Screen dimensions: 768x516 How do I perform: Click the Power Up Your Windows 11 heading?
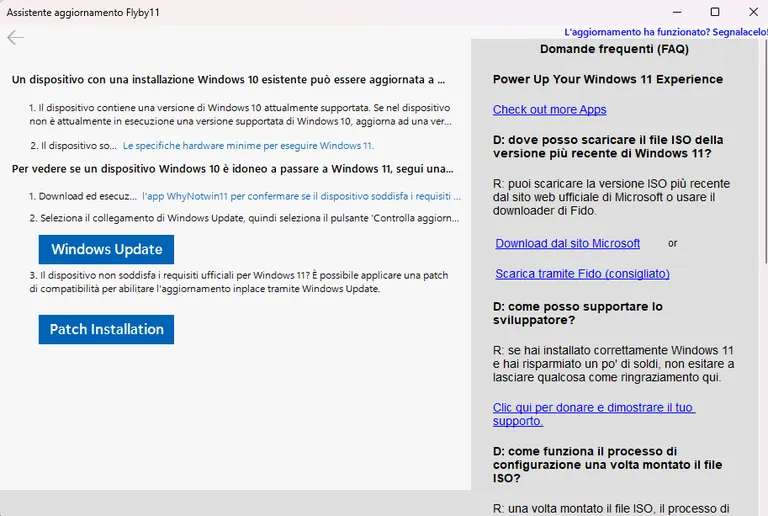[x=608, y=79]
